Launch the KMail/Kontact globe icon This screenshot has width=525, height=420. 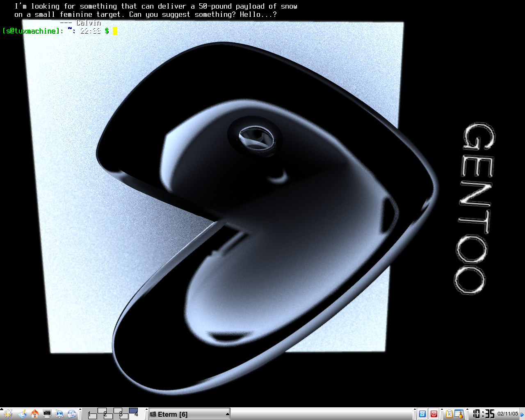[x=72, y=414]
